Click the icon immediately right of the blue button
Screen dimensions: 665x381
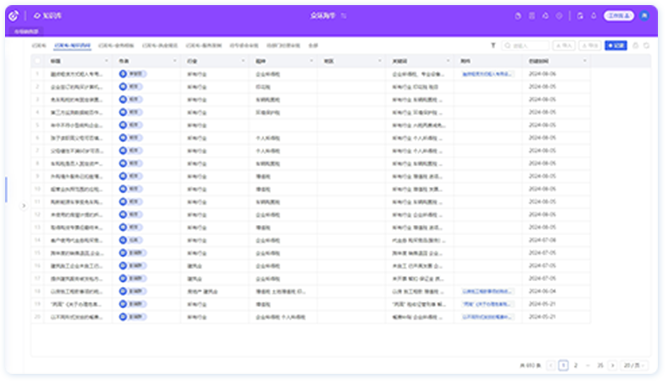coord(635,45)
